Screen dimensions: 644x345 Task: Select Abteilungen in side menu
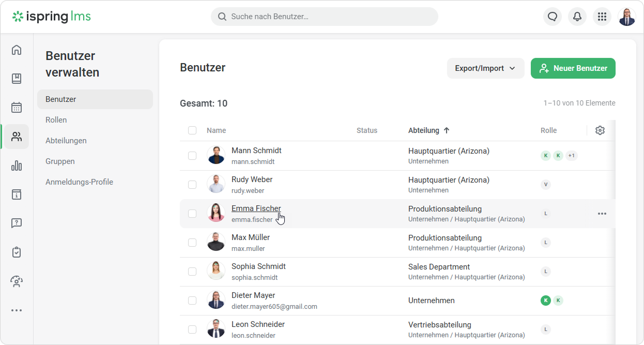66,141
